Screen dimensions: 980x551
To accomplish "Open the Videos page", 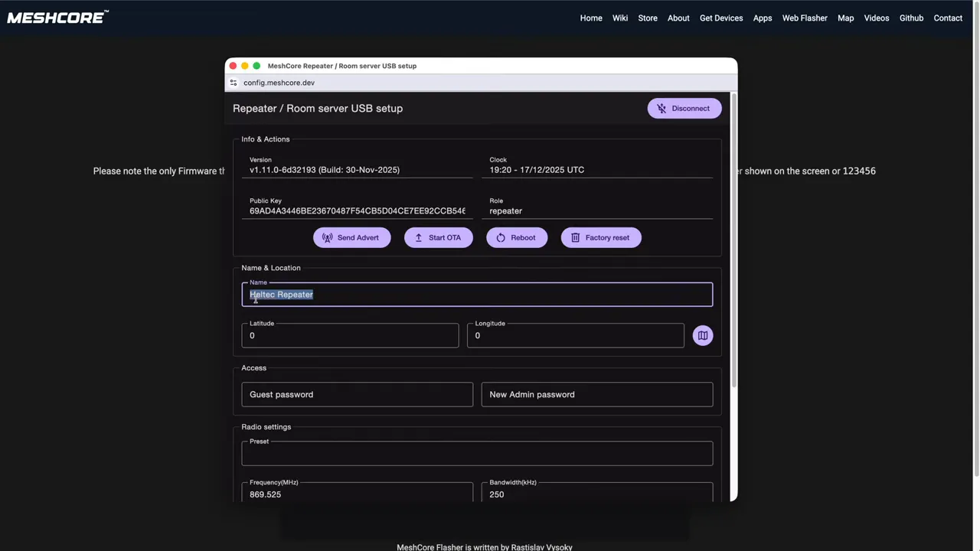I will (877, 18).
